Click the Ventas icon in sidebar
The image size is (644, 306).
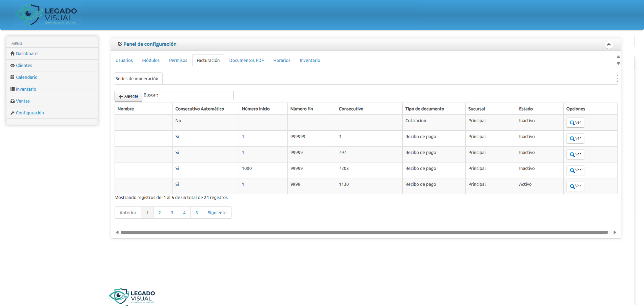[x=13, y=101]
